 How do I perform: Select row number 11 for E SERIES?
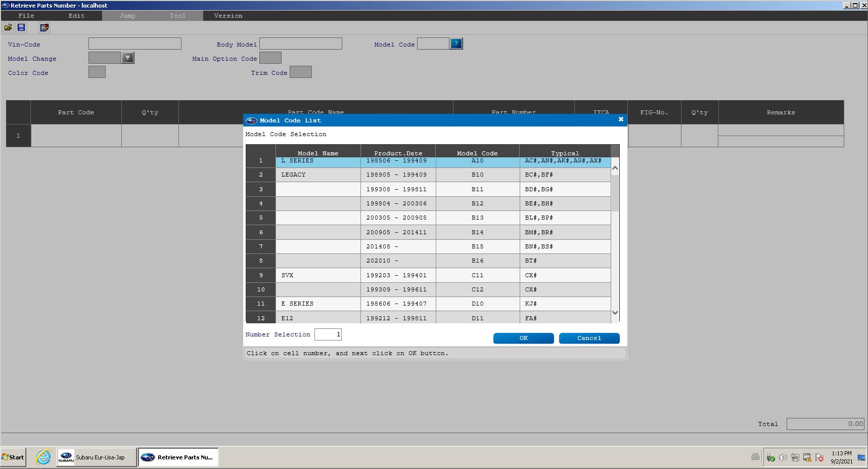[261, 304]
